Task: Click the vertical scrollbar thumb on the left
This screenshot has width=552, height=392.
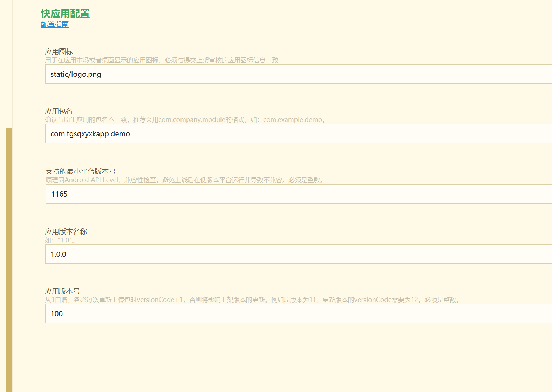Action: 9,260
